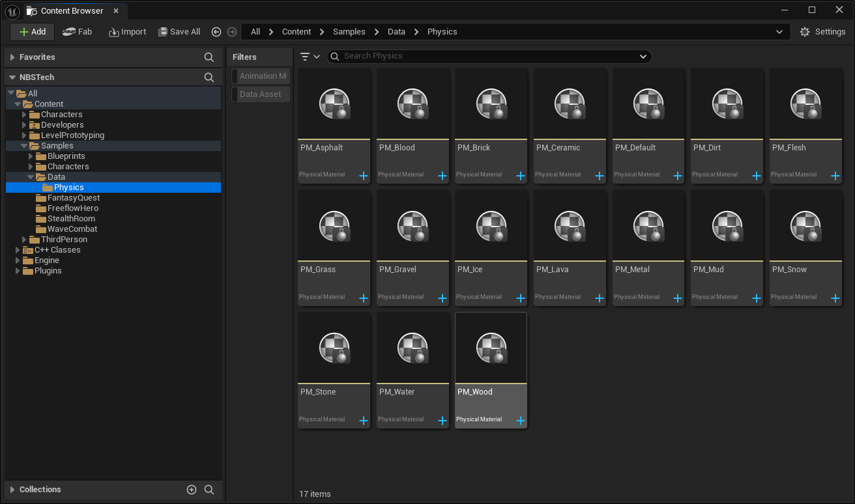Toggle the Data Asset filter
This screenshot has height=504, width=855.
point(260,94)
